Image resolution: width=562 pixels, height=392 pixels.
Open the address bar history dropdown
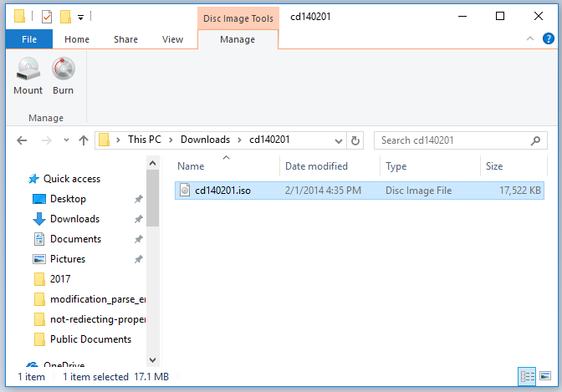click(339, 140)
